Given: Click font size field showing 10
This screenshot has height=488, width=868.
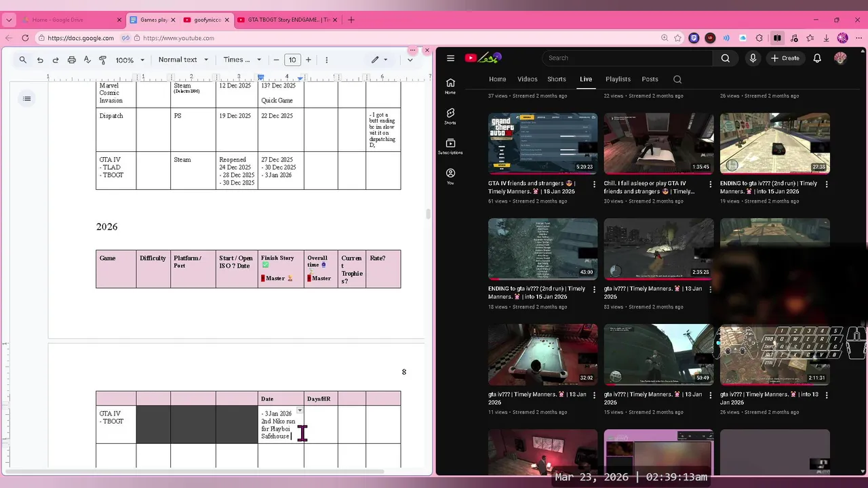Looking at the screenshot, I should tap(292, 60).
